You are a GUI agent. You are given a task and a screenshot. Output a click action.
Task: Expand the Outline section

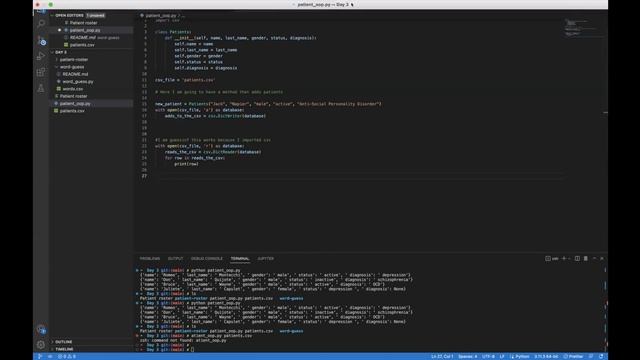tap(63, 342)
